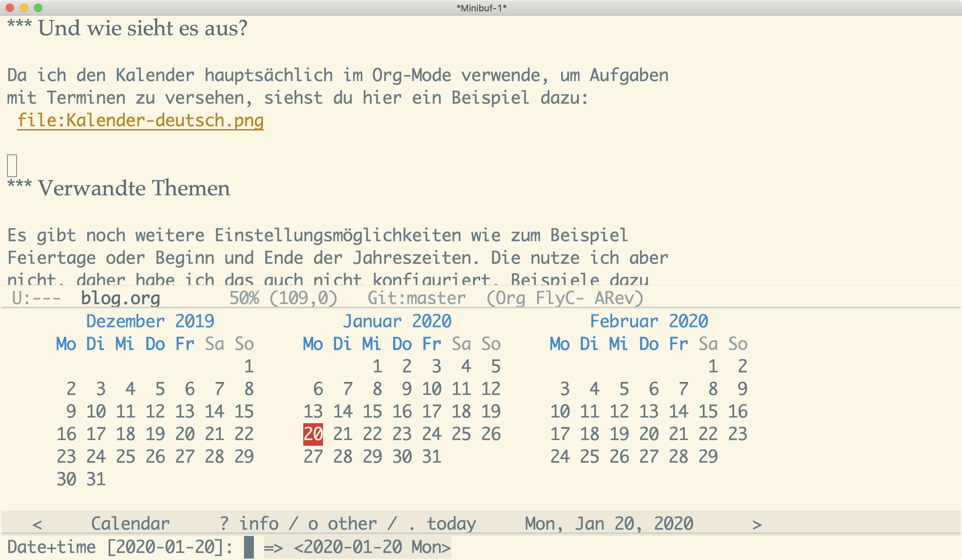
Task: Pick day 29 in Februar 2020
Action: 708,457
